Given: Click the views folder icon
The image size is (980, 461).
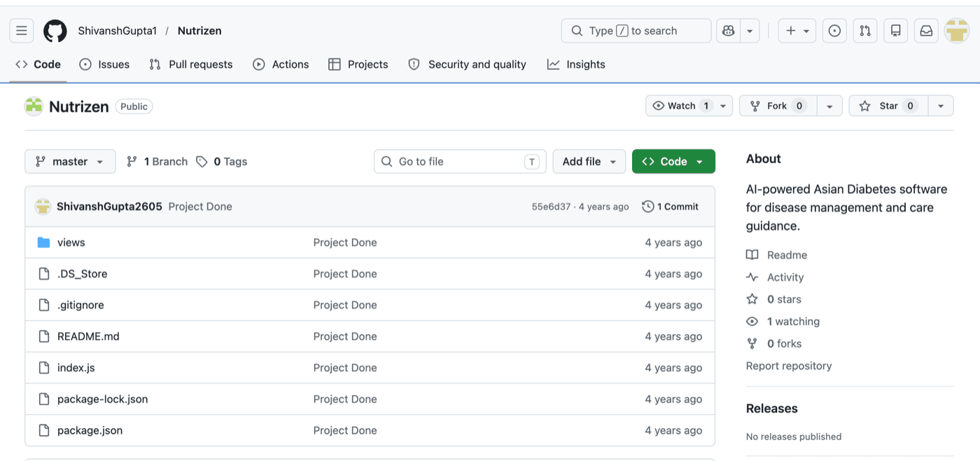Looking at the screenshot, I should click(44, 242).
